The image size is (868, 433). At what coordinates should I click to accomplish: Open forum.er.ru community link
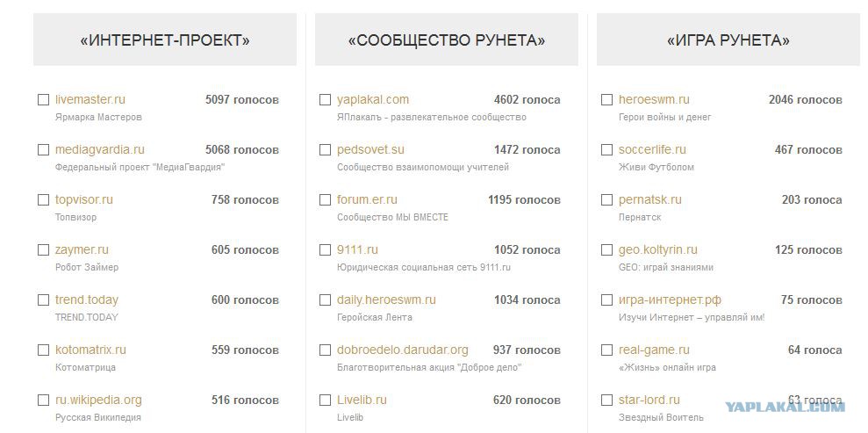click(x=367, y=200)
